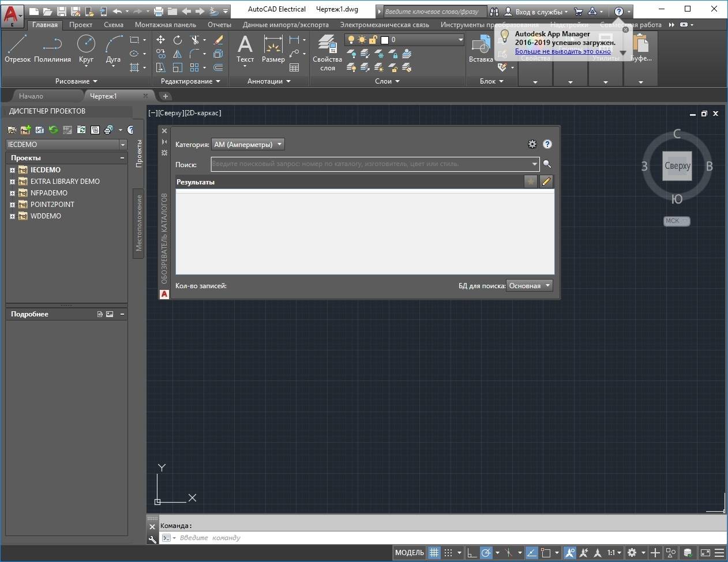Open the workspace gear in status bar

pos(632,552)
